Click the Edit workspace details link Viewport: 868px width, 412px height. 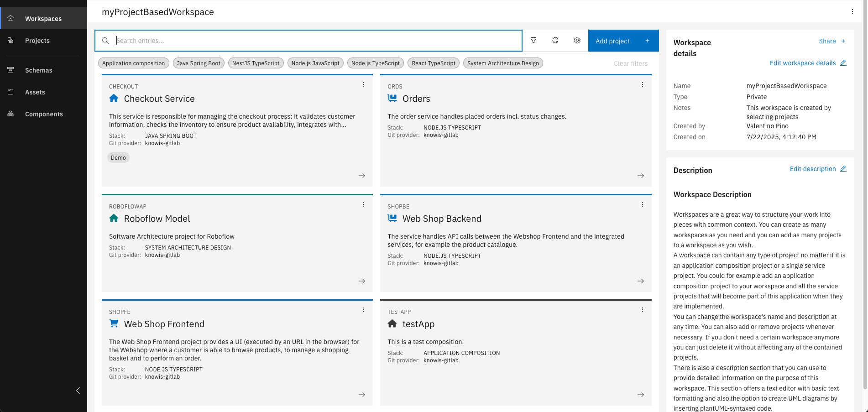click(803, 63)
